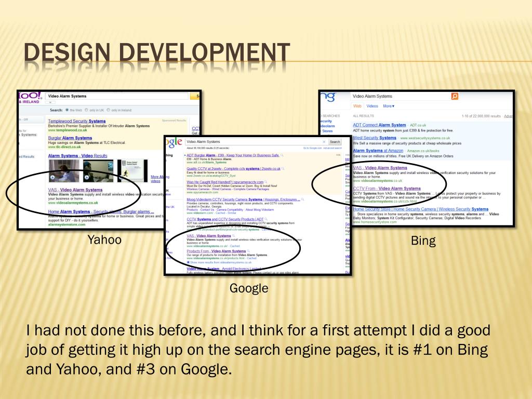Expand "Show more results from videoalarmsystems.co.uk" in Google
The width and height of the screenshot is (532, 399).
point(219,262)
